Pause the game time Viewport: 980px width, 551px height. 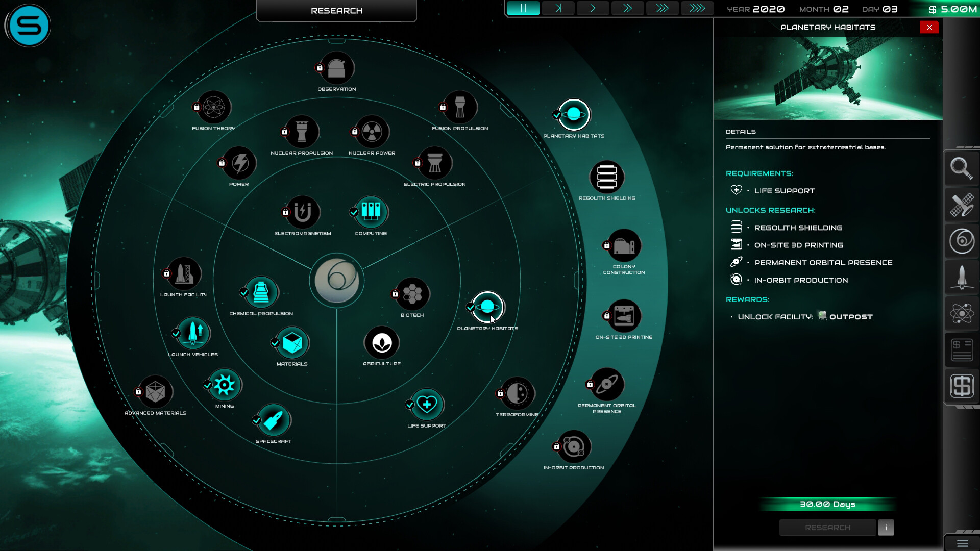(523, 8)
